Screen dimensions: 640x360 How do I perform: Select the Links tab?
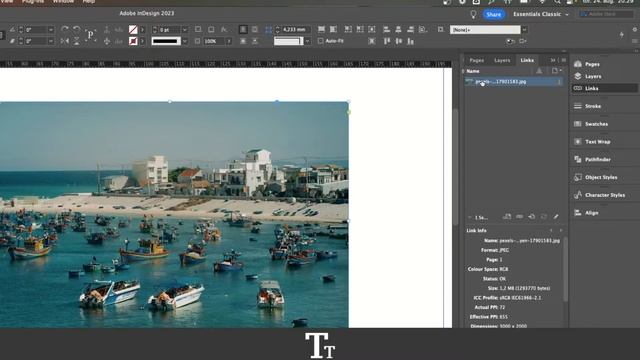pyautogui.click(x=527, y=60)
